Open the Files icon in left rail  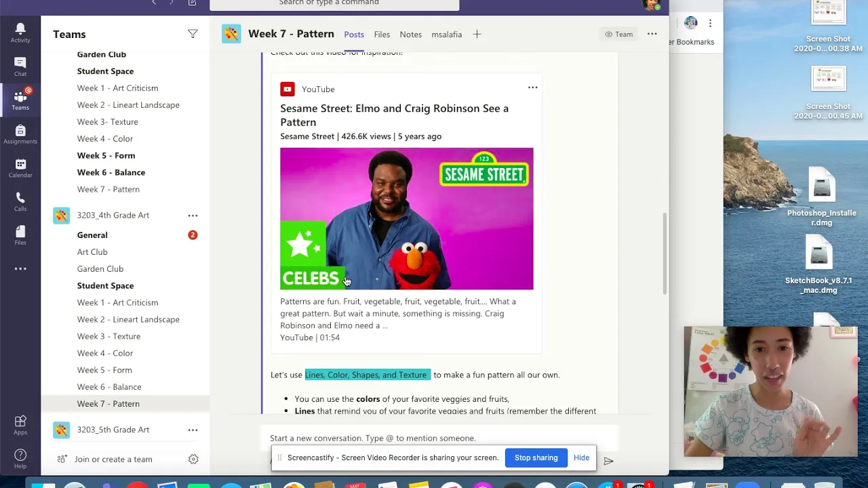(20, 235)
